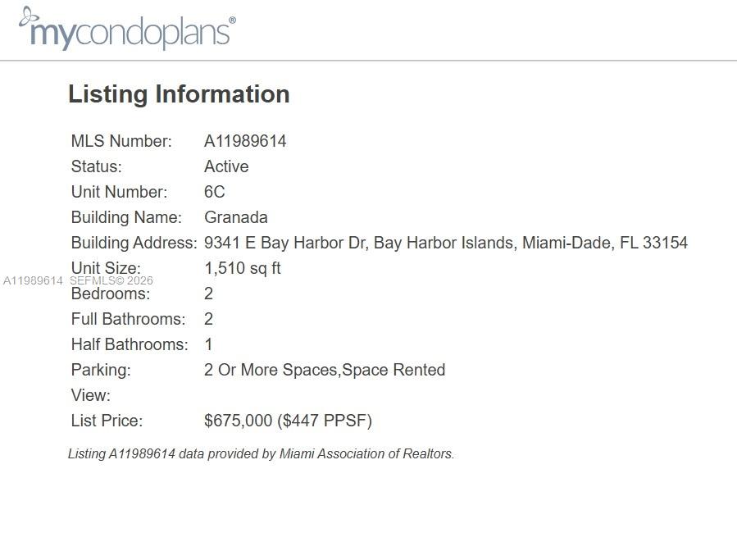Click unit number value 6C
Screen dimensions: 737x560
(214, 192)
